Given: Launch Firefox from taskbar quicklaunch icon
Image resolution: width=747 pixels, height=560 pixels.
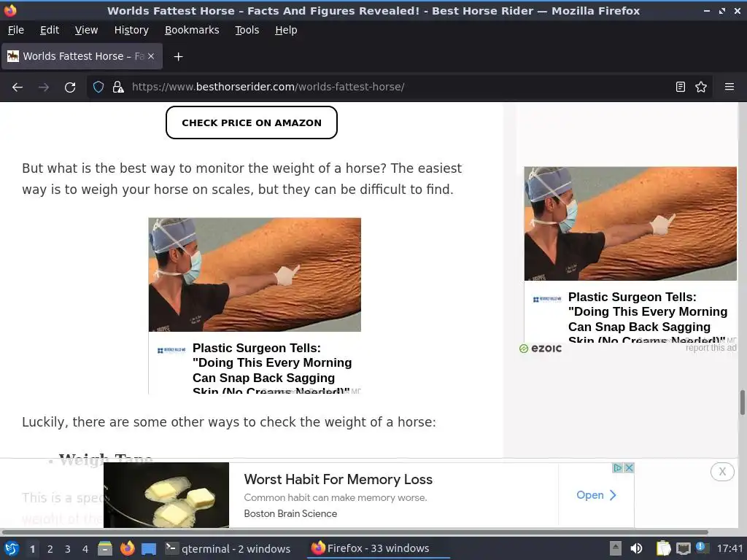Looking at the screenshot, I should pyautogui.click(x=127, y=548).
